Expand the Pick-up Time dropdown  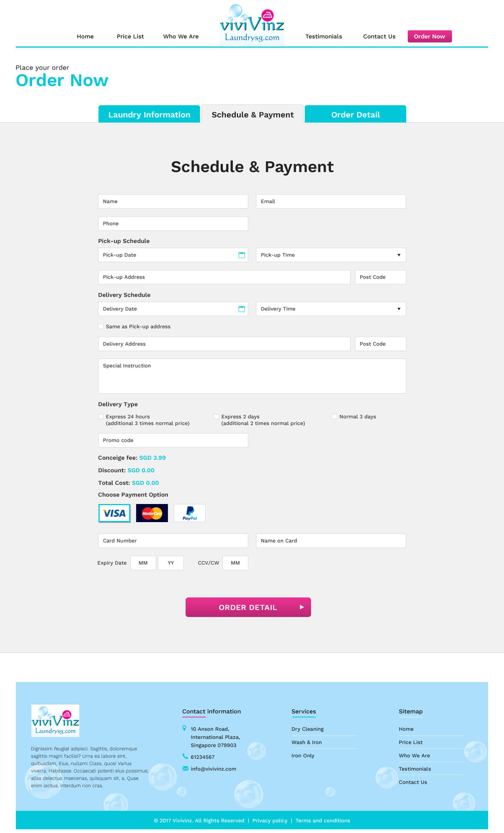click(x=331, y=255)
